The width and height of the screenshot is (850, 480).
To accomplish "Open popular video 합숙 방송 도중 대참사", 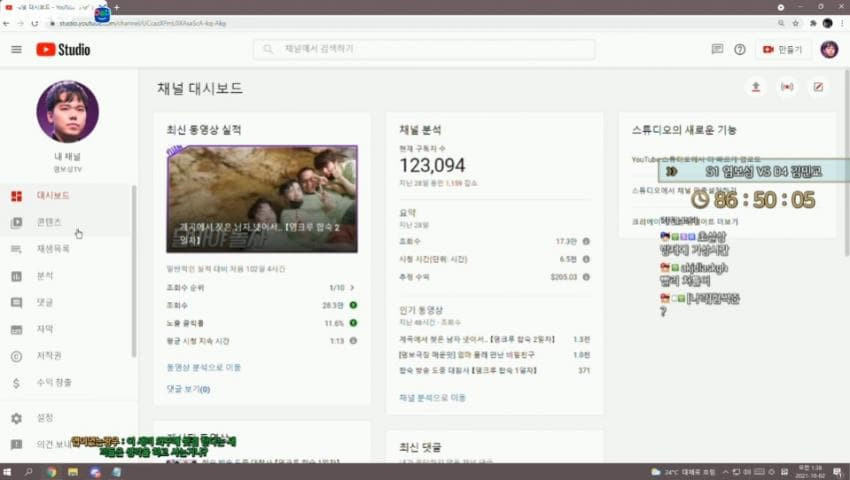I will pos(468,370).
